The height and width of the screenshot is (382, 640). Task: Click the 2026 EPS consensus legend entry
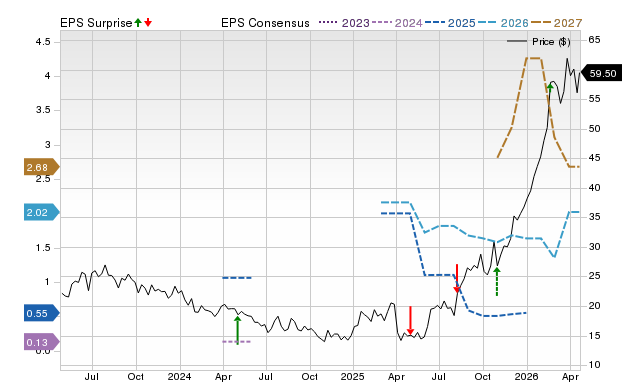coord(503,23)
